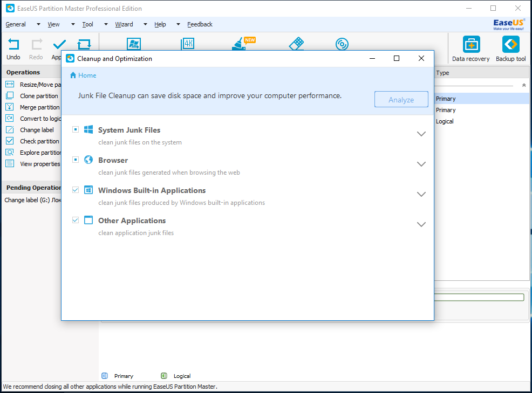Collapse the disk list double-chevron
This screenshot has width=532, height=393.
click(x=524, y=85)
